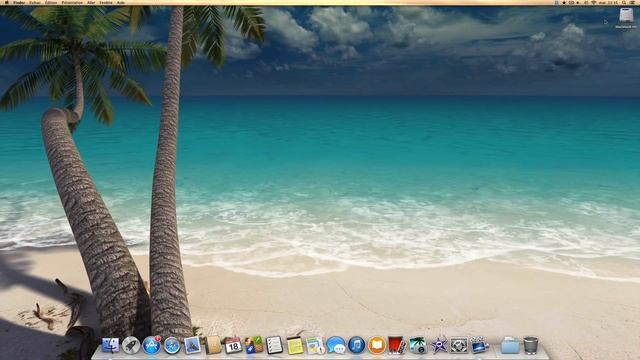This screenshot has width=640, height=360.
Task: Open the Finder menu in menu bar
Action: click(x=19, y=2)
